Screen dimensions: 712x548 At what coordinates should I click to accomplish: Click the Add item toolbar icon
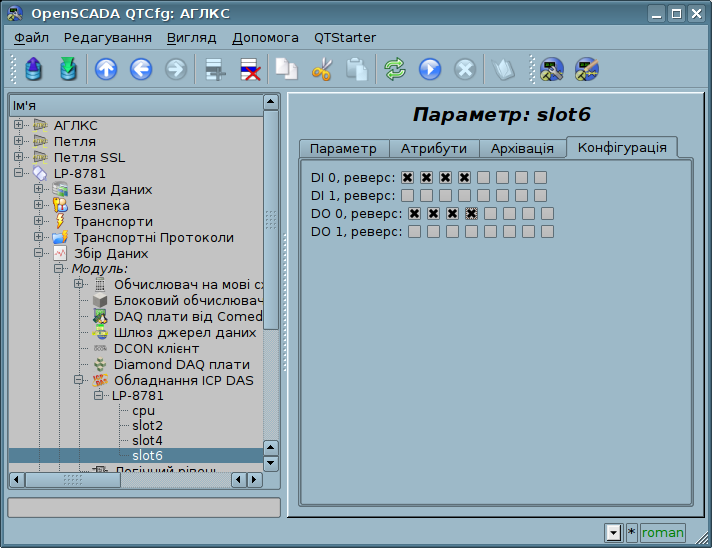click(215, 69)
